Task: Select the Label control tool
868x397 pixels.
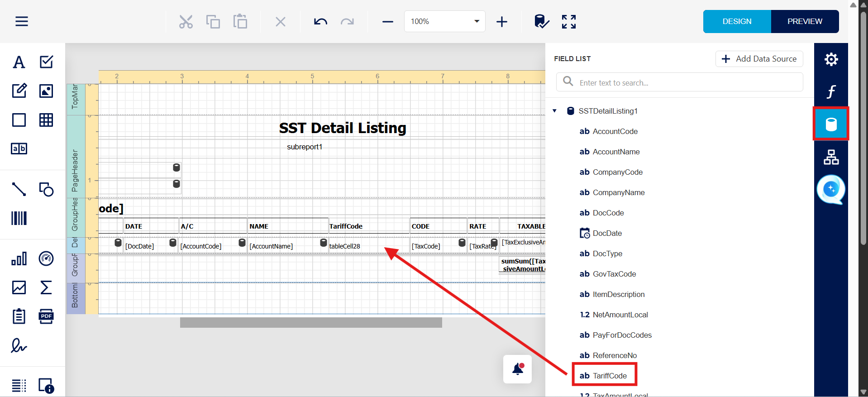Action: tap(19, 62)
